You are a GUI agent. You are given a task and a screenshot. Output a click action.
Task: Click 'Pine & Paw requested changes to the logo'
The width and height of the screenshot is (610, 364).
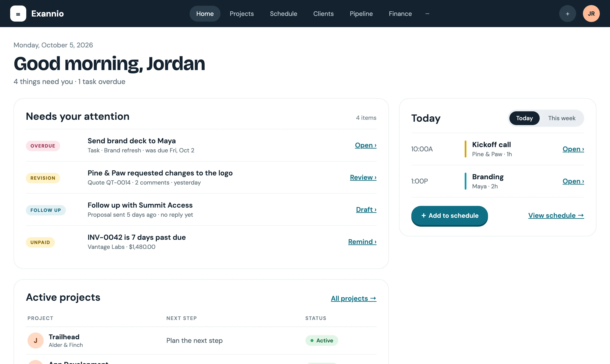click(x=160, y=173)
